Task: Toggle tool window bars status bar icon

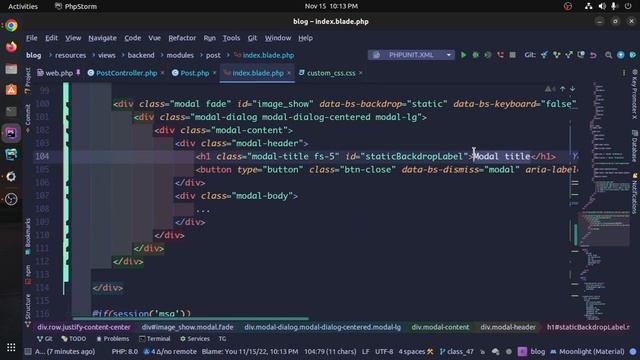Action: (x=28, y=351)
